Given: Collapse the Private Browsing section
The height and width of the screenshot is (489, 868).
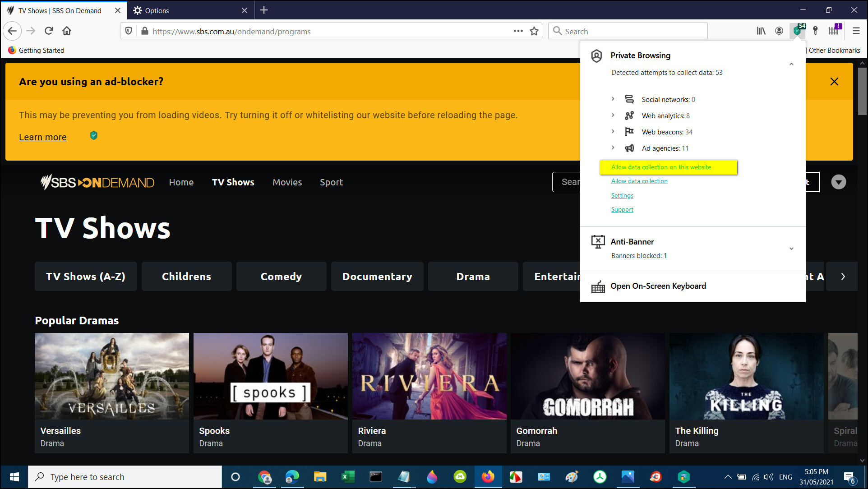Looking at the screenshot, I should pyautogui.click(x=791, y=64).
